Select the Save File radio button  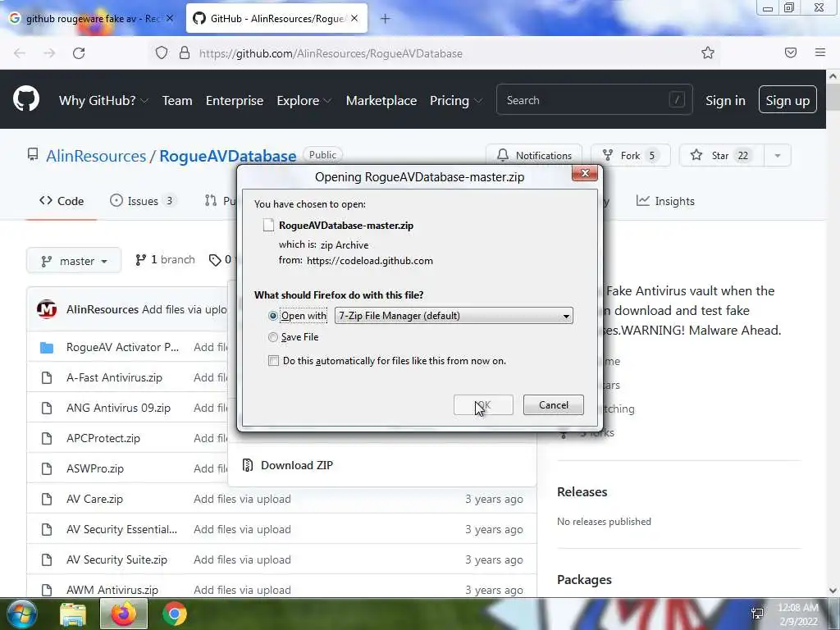(x=272, y=337)
